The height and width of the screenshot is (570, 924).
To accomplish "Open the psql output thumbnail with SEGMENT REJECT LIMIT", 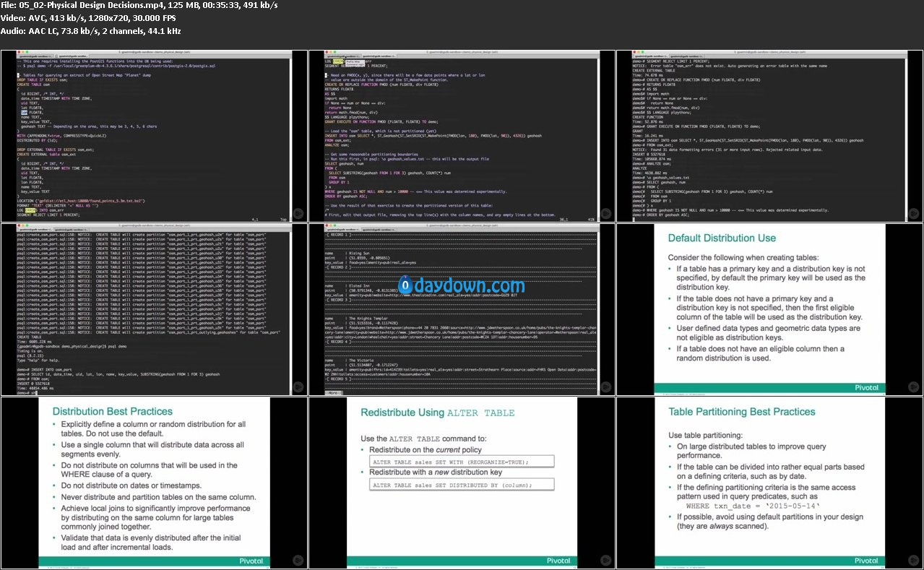I will point(770,136).
